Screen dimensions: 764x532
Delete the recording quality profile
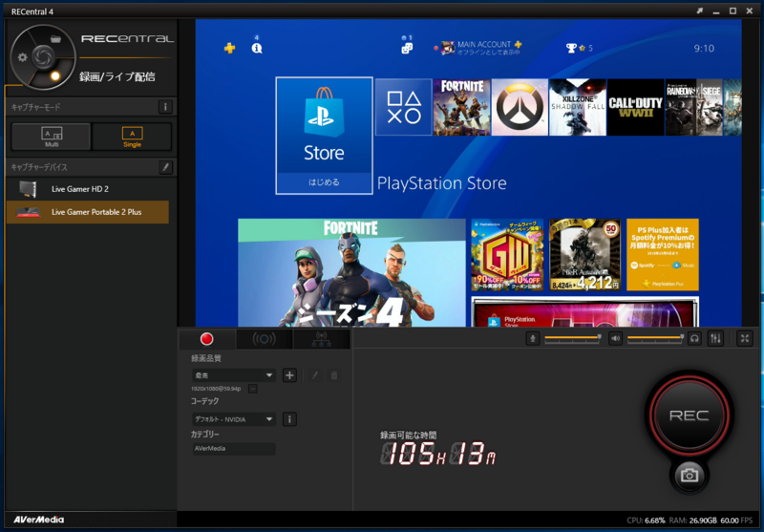pos(334,375)
